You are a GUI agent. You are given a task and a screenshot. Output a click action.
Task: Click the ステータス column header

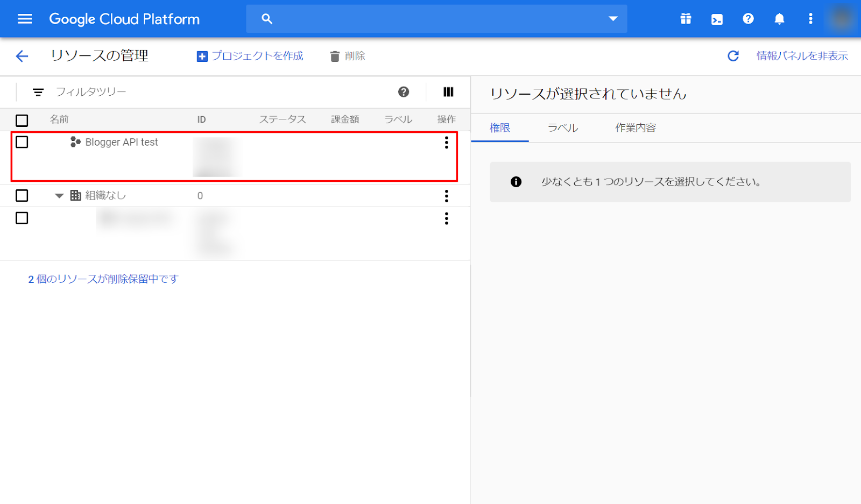click(x=283, y=119)
